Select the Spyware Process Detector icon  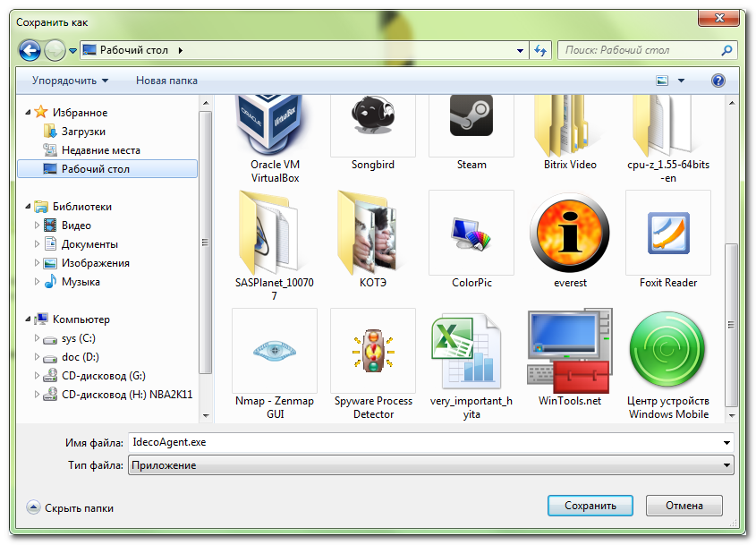click(373, 351)
